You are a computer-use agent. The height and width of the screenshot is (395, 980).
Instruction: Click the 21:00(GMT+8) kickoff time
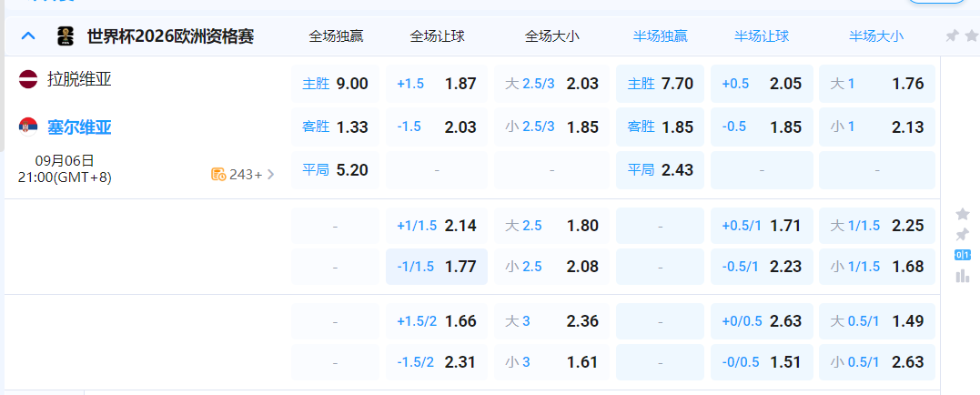pos(65,177)
